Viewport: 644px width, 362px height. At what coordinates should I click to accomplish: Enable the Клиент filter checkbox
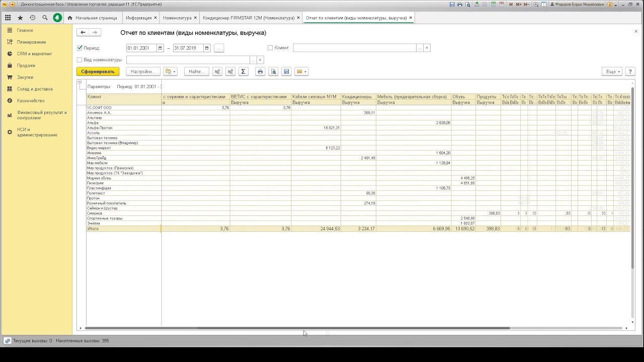(270, 48)
